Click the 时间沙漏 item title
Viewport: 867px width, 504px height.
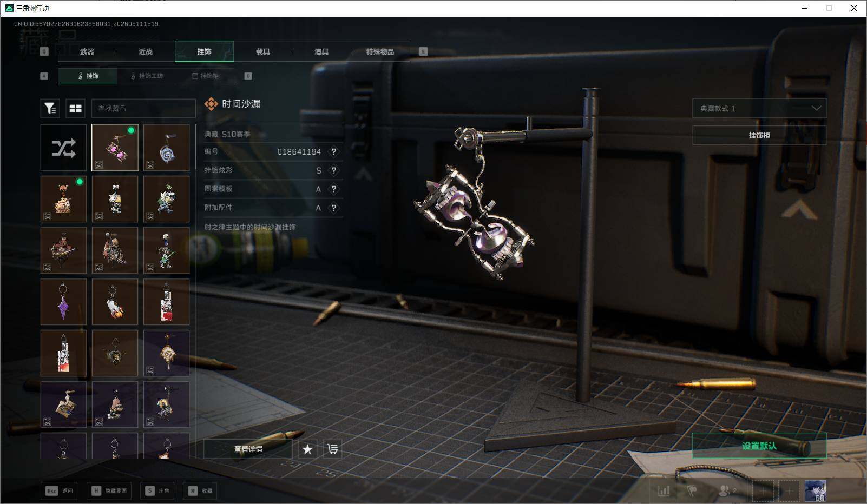coord(241,104)
